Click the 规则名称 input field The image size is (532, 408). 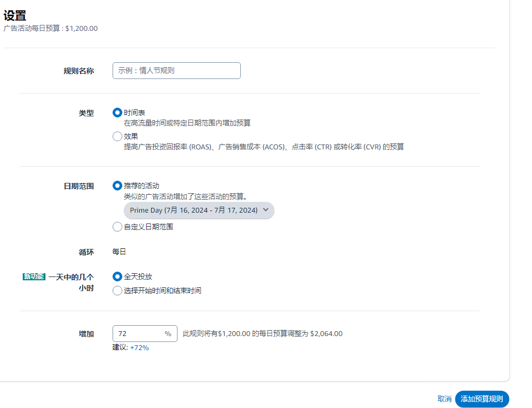click(176, 70)
